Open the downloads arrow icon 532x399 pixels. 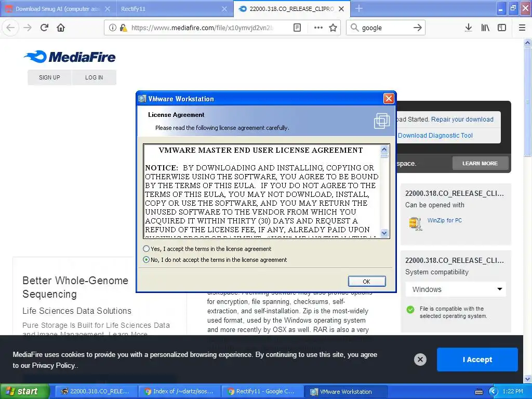pos(468,28)
